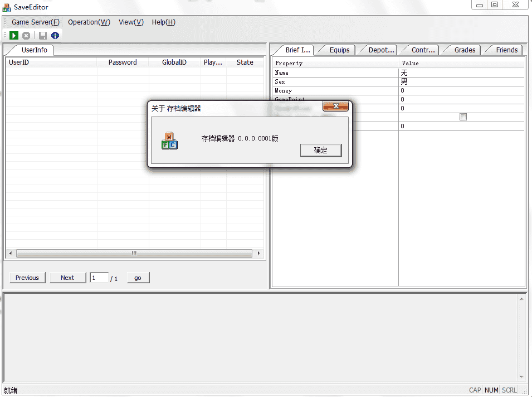The image size is (532, 397).
Task: Click the SaveEditor app icon in title bar
Action: point(7,7)
